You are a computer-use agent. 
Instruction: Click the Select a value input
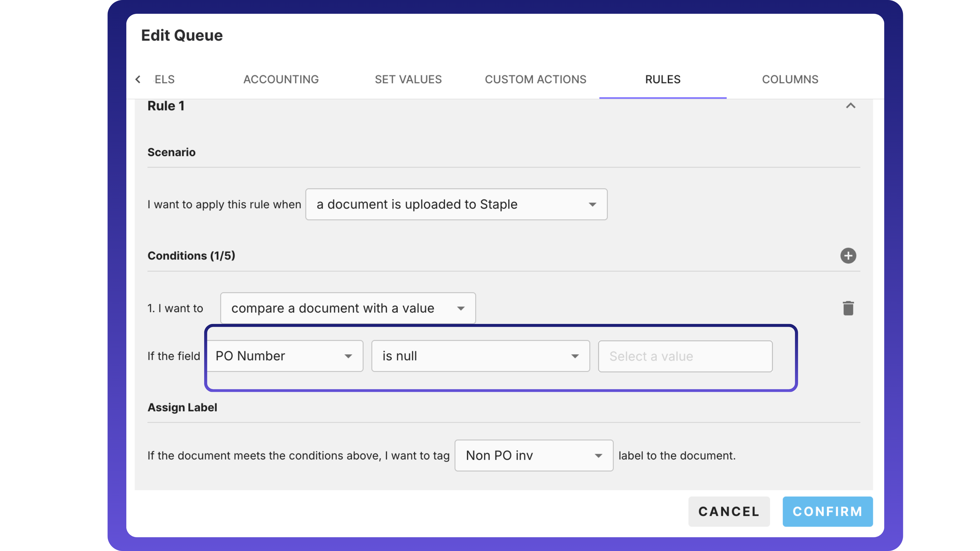pyautogui.click(x=685, y=356)
